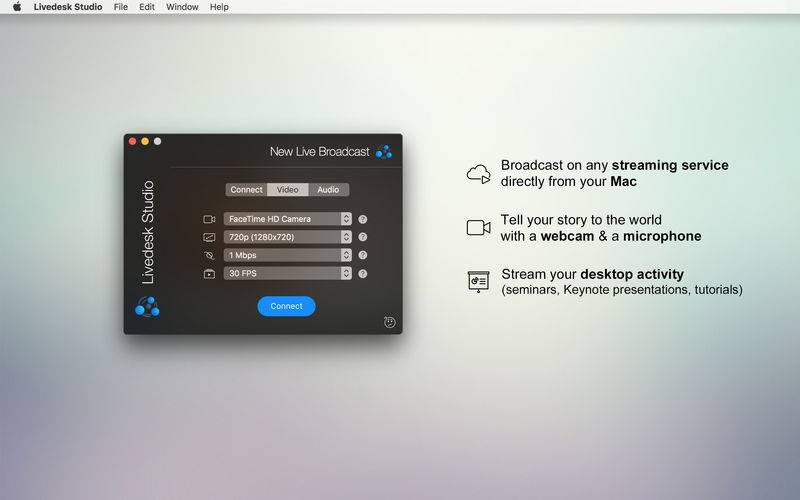Open the FaceTime HD Camera dropdown
Image resolution: width=800 pixels, height=500 pixels.
coord(288,219)
